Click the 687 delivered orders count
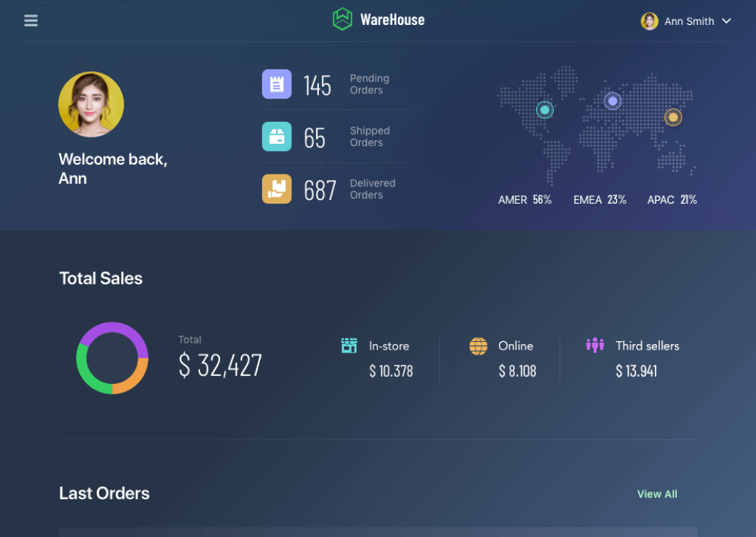 tap(320, 191)
